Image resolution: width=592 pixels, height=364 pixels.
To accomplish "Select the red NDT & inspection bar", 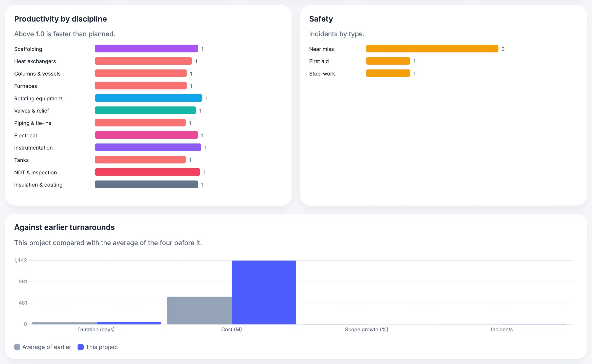I will (147, 172).
